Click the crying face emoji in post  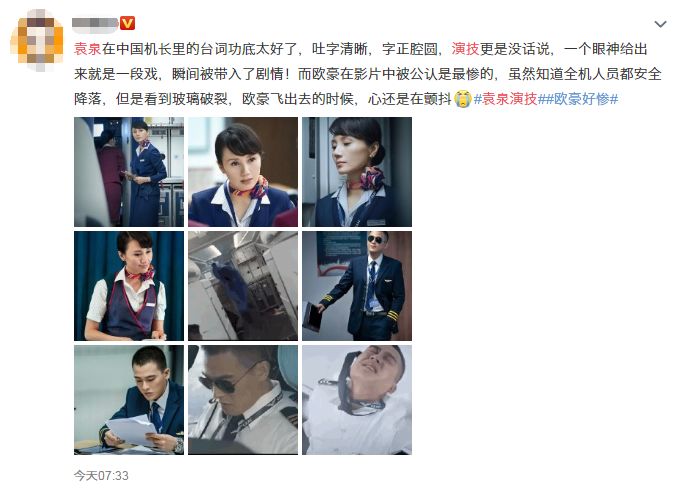coord(463,99)
